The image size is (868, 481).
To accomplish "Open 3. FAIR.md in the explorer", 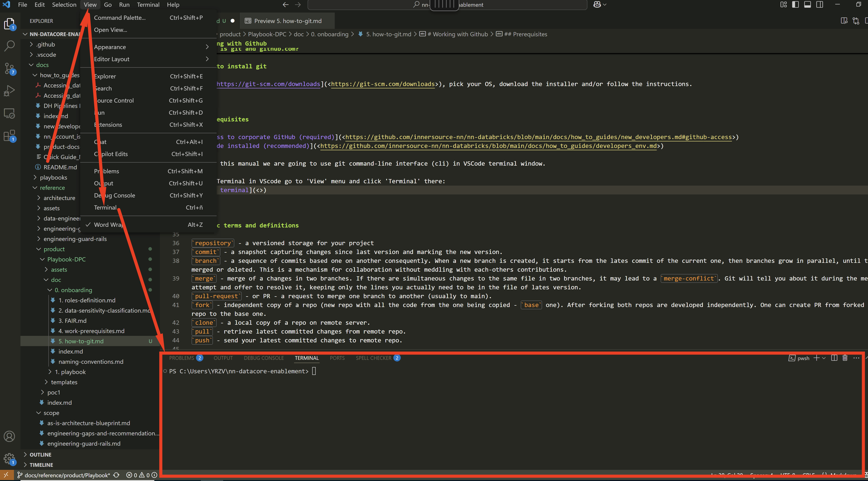I will [x=72, y=321].
